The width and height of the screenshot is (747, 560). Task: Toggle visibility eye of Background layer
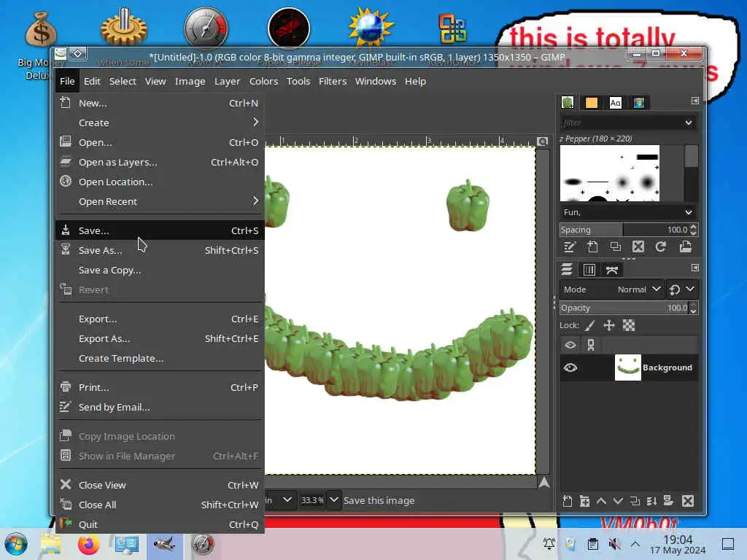570,367
